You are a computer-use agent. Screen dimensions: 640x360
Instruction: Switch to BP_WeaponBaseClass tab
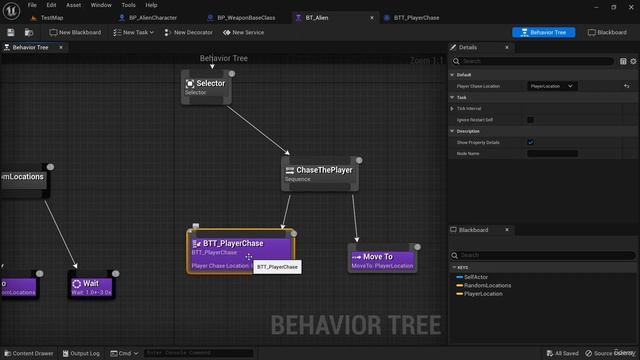click(x=246, y=18)
